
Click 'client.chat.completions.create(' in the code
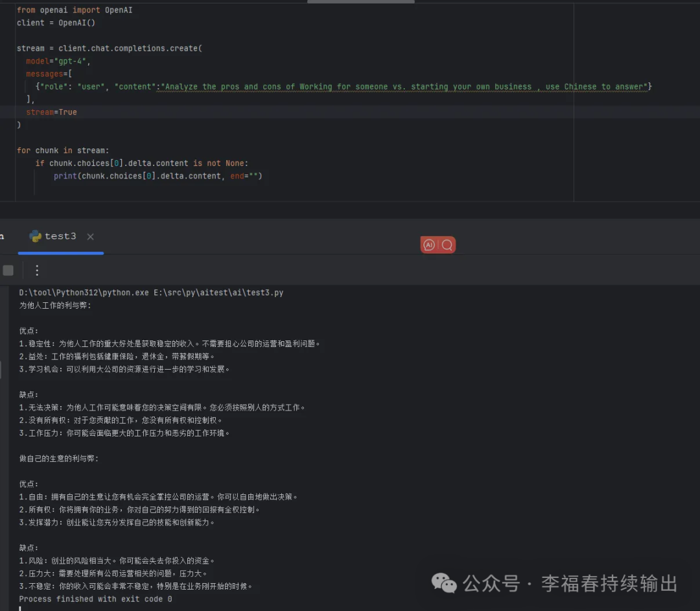click(x=130, y=48)
